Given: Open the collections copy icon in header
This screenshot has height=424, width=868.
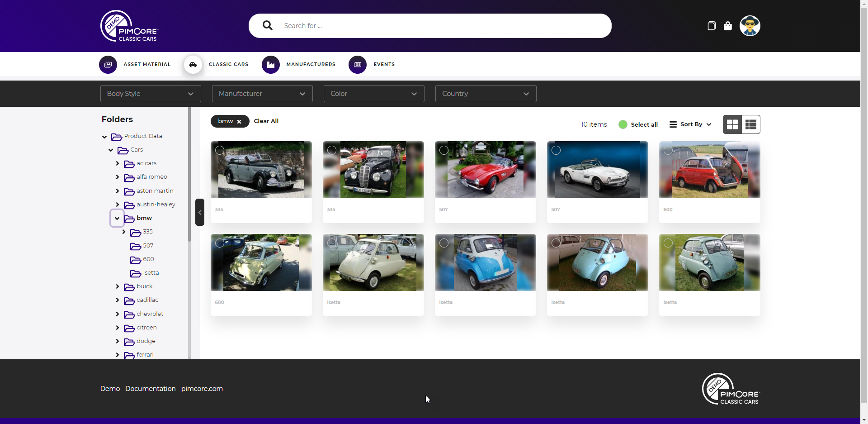Looking at the screenshot, I should [x=712, y=26].
